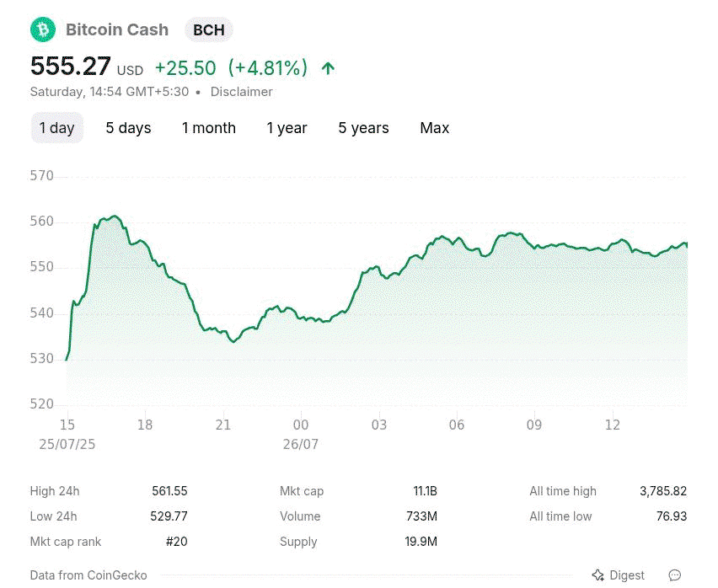718x588 pixels.
Task: Select the 1 day range tab
Action: [x=56, y=128]
